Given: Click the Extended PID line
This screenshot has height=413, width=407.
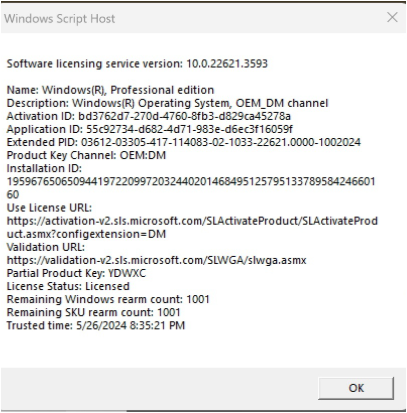Looking at the screenshot, I should click(184, 142).
